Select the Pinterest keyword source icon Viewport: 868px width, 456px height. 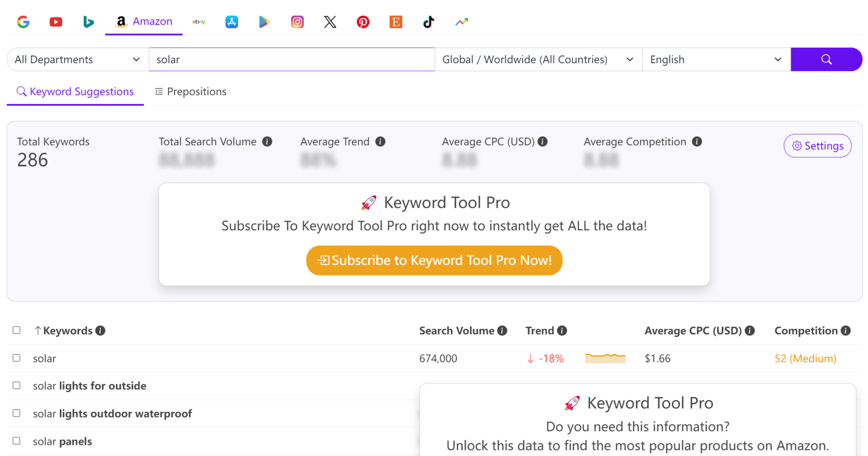363,22
